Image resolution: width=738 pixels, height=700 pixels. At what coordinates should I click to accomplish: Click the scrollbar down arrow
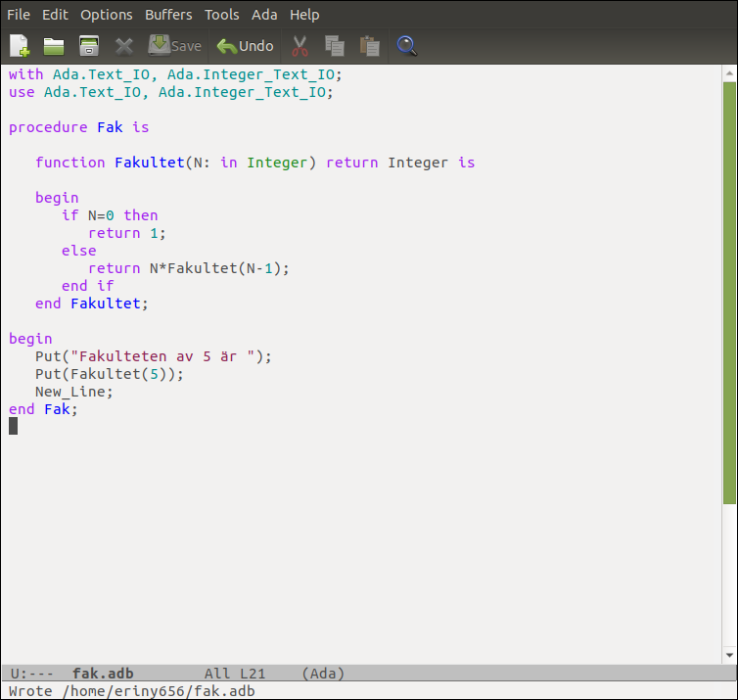coord(729,655)
